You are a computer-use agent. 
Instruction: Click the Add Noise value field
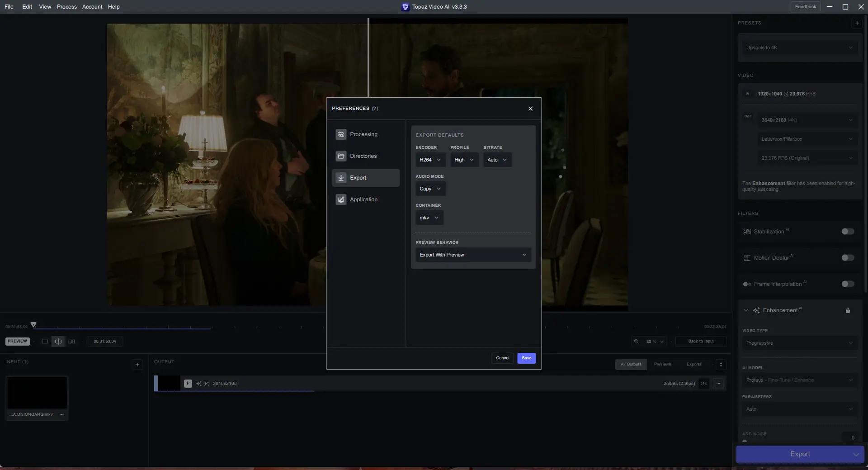click(x=849, y=437)
